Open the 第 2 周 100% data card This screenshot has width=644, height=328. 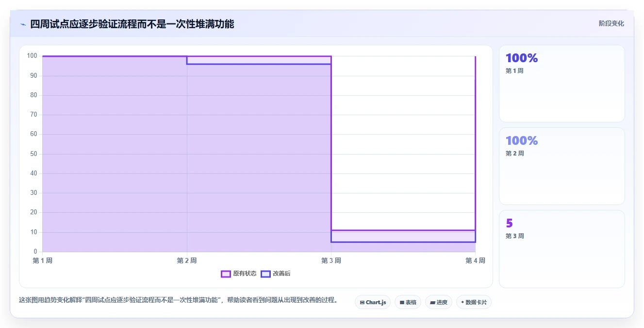click(x=562, y=166)
